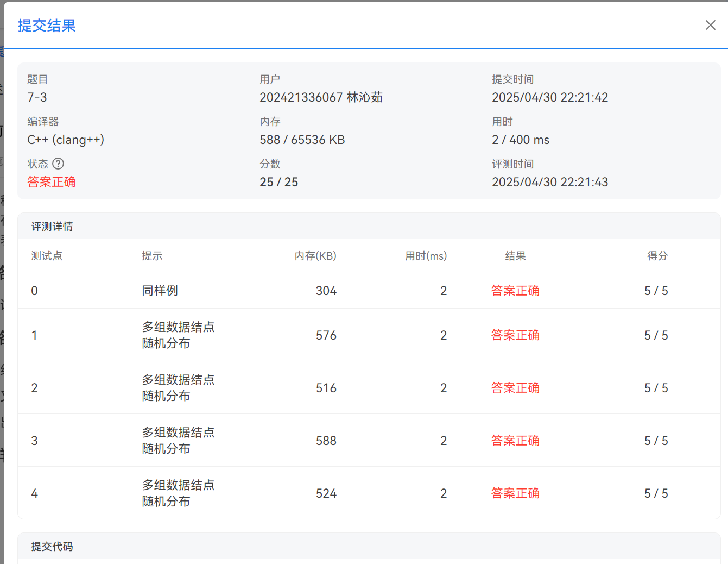
Task: Click score 5 / 5 for test point 0
Action: [656, 291]
